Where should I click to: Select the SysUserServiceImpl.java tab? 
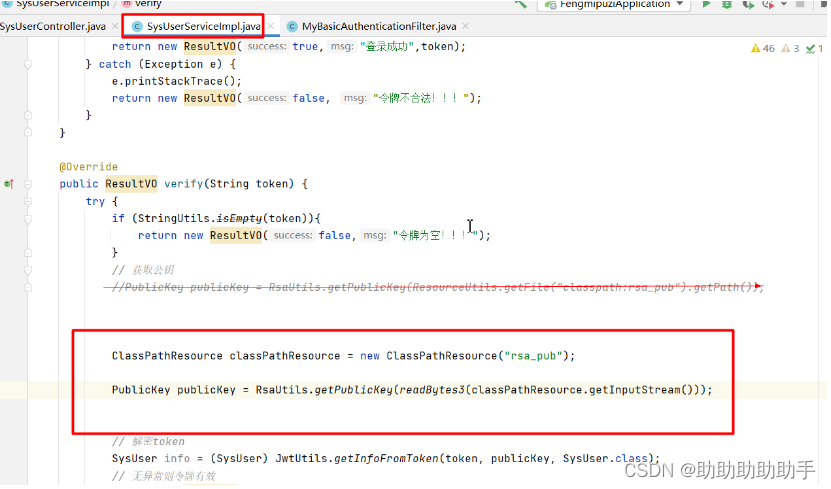click(x=204, y=26)
